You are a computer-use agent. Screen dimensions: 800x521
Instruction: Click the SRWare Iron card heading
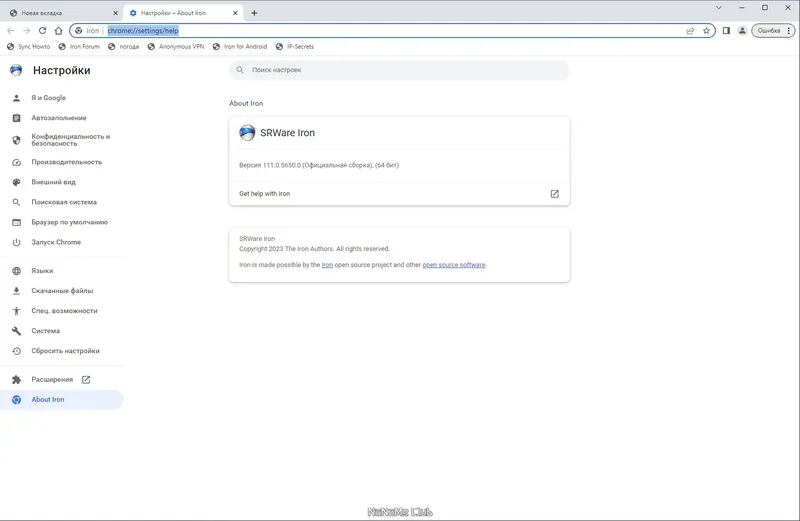pyautogui.click(x=287, y=133)
